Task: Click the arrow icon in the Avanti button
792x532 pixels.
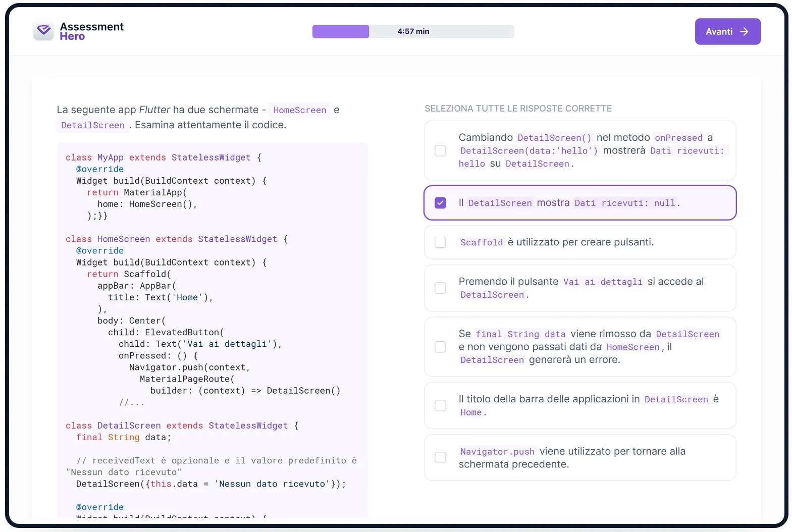Action: [x=744, y=32]
